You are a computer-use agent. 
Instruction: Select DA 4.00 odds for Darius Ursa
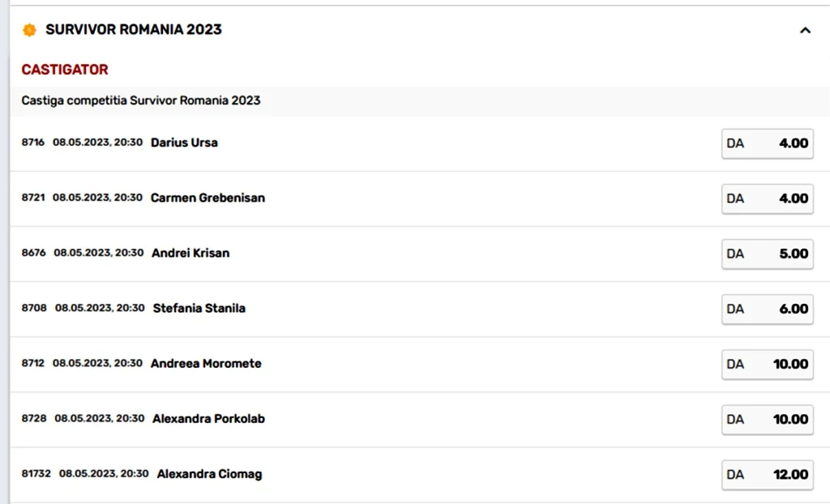tap(767, 143)
